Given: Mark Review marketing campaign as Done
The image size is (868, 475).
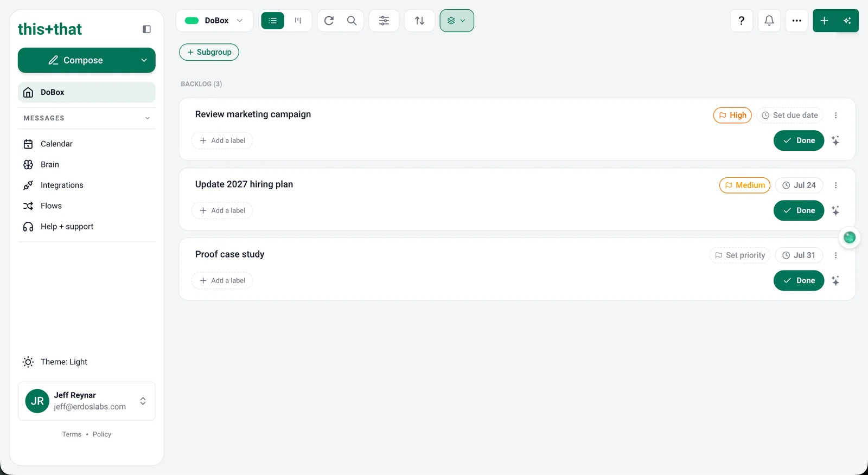Looking at the screenshot, I should tap(799, 140).
